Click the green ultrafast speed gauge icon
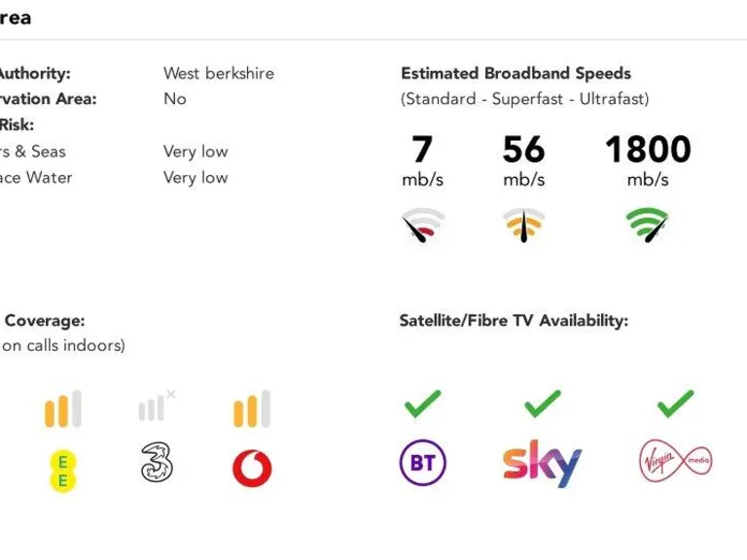Image resolution: width=747 pixels, height=560 pixels. (648, 226)
